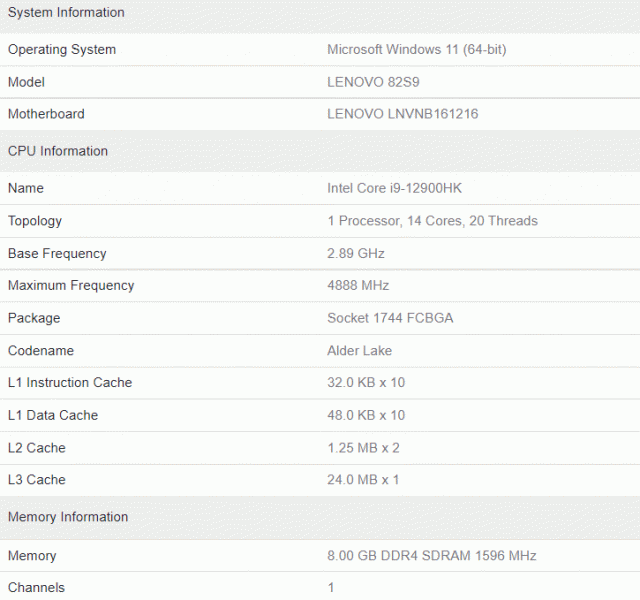Select the Microsoft Windows 11 (64-bit) value
This screenshot has height=600, width=640.
[424, 50]
